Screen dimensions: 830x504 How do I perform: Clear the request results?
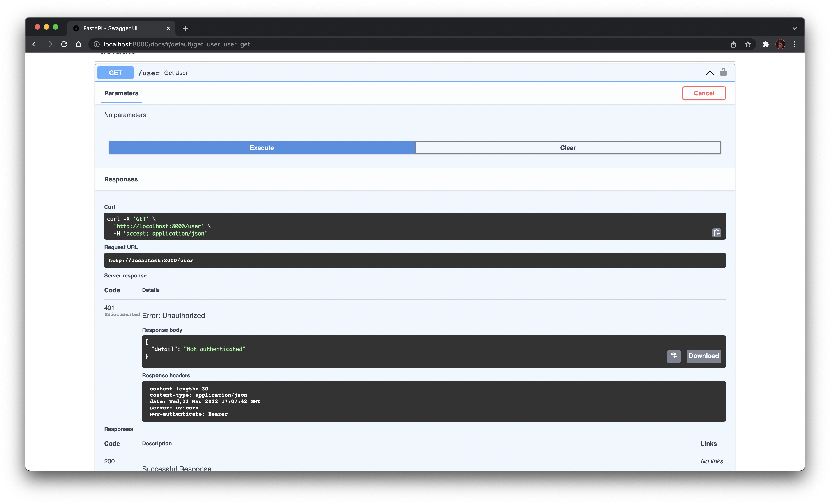(x=568, y=147)
